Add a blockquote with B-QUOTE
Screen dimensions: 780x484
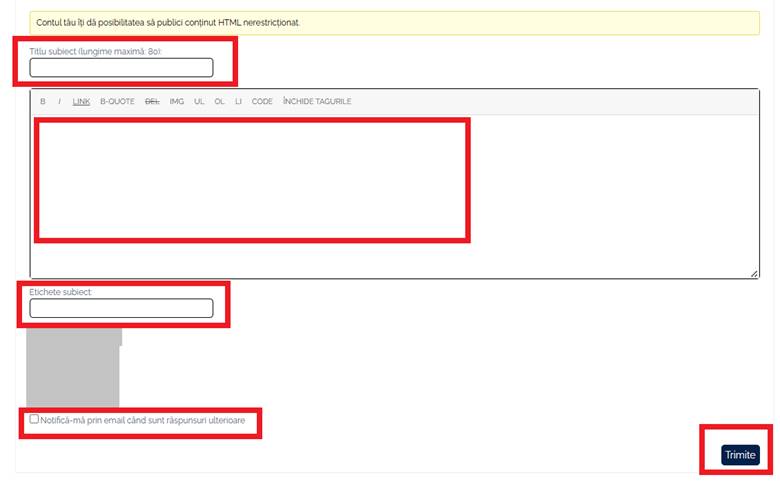pos(117,102)
